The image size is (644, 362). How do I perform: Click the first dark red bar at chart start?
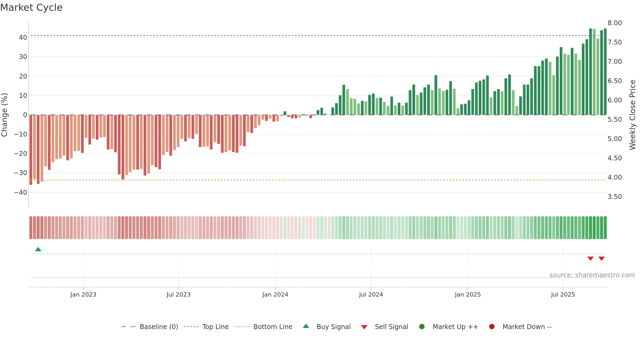pos(31,150)
